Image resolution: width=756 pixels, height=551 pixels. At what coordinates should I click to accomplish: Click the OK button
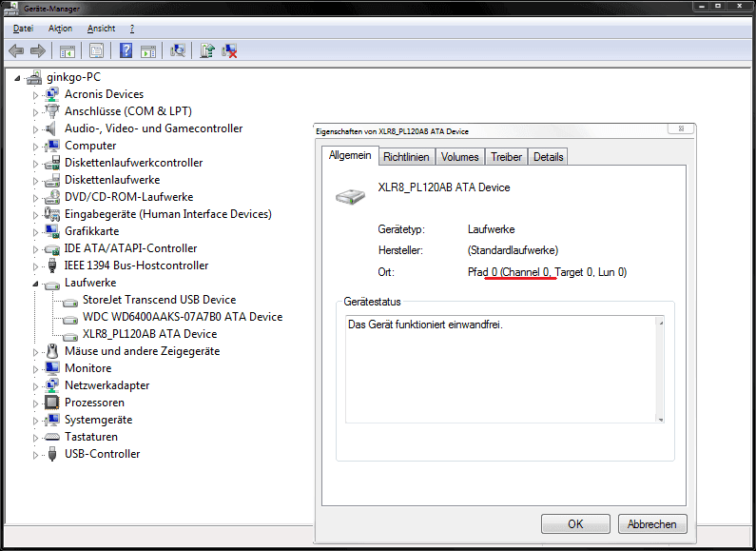575,524
